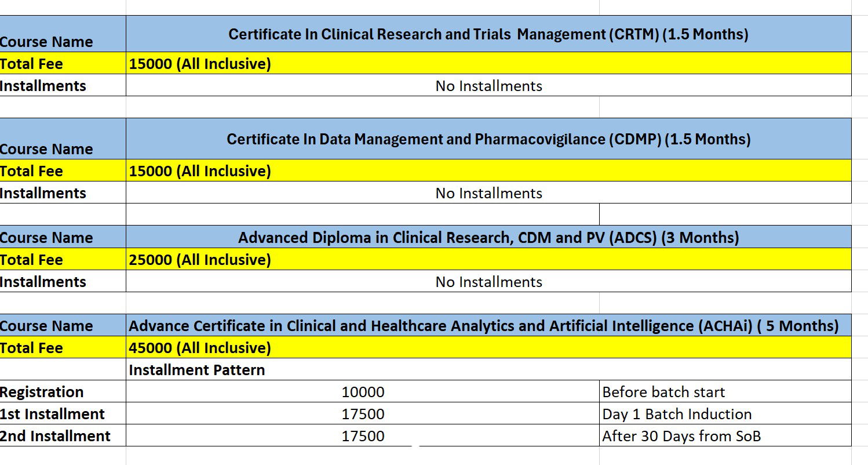868x465 pixels.
Task: Click the 45000 (All Inclusive) fee cell
Action: tap(200, 348)
